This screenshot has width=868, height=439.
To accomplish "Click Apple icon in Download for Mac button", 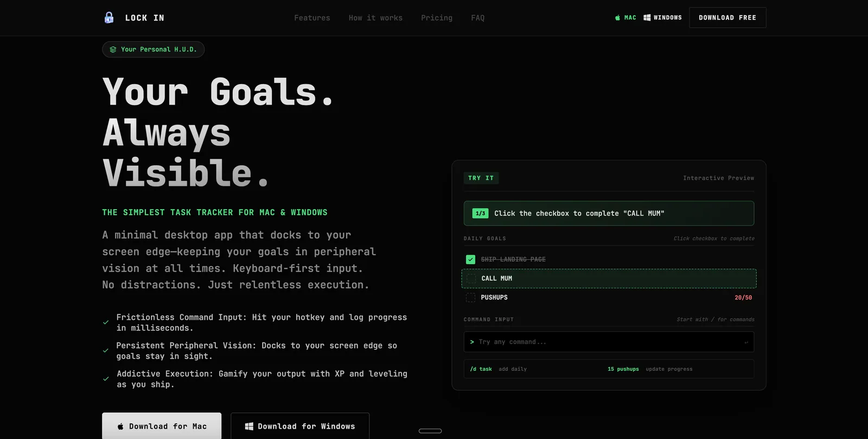I will point(120,427).
